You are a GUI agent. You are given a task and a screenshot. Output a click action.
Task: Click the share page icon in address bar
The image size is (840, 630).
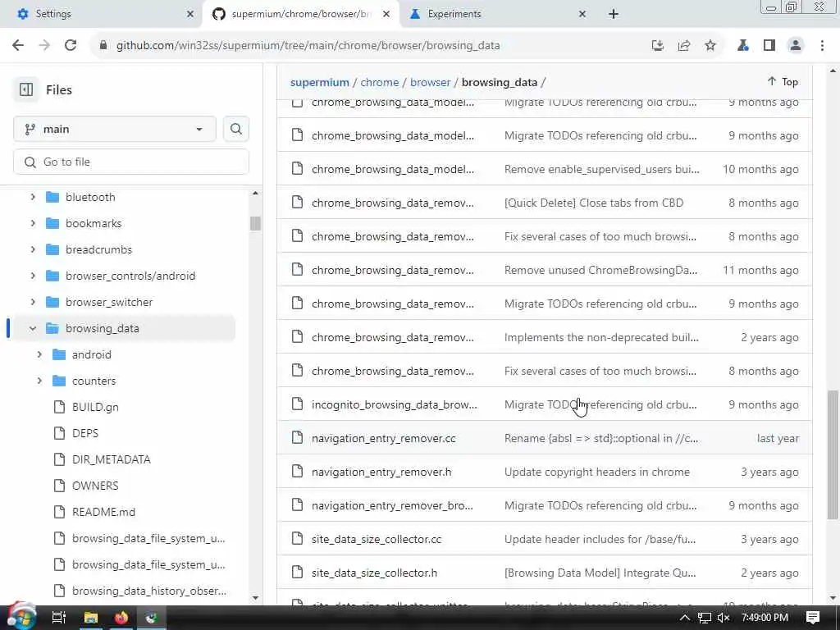tap(684, 46)
